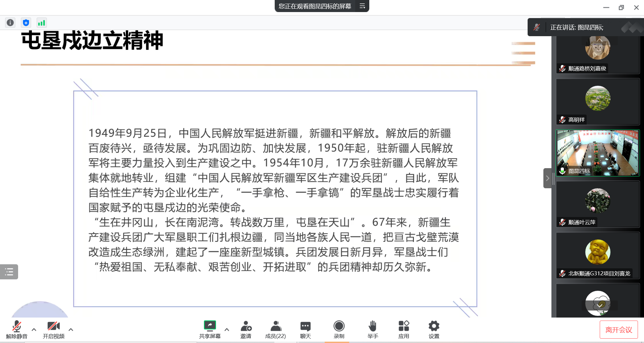The height and width of the screenshot is (343, 644).
Task: Turn on the video camera
Action: pos(53,330)
